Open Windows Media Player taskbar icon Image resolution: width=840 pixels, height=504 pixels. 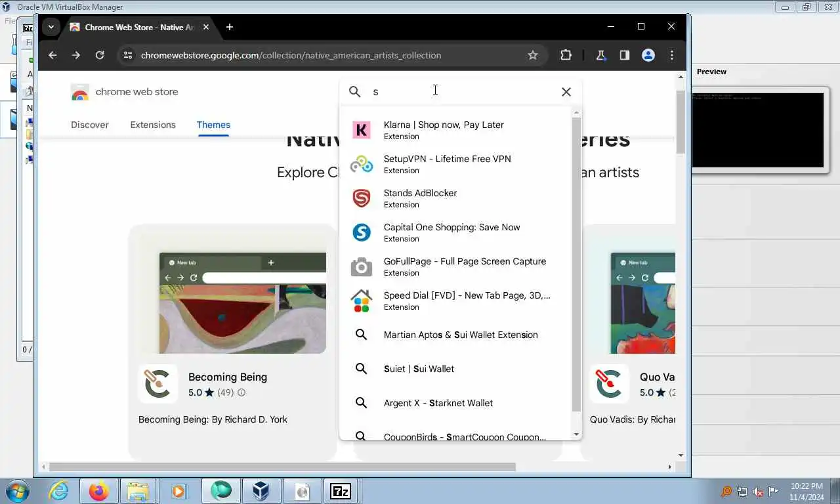click(178, 491)
